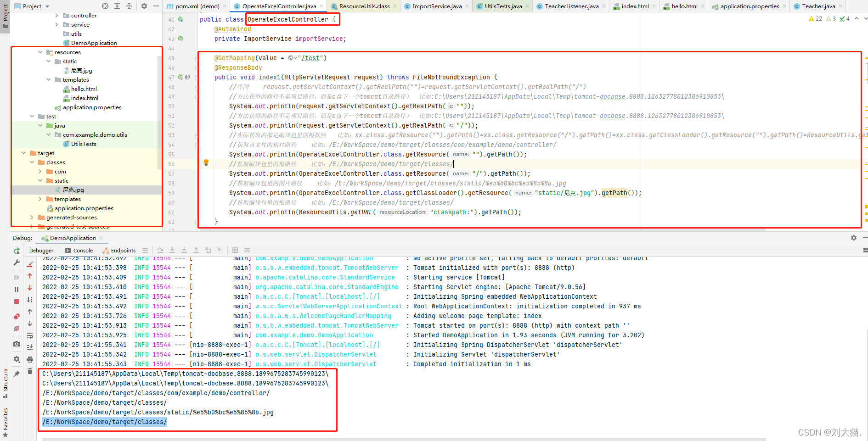Expand the controller package

coord(57,15)
